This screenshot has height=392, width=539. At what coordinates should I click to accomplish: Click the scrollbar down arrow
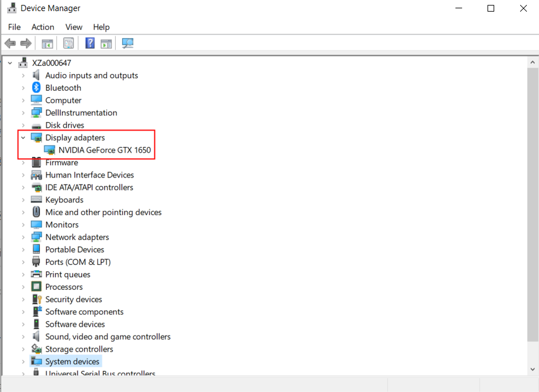[x=532, y=368]
